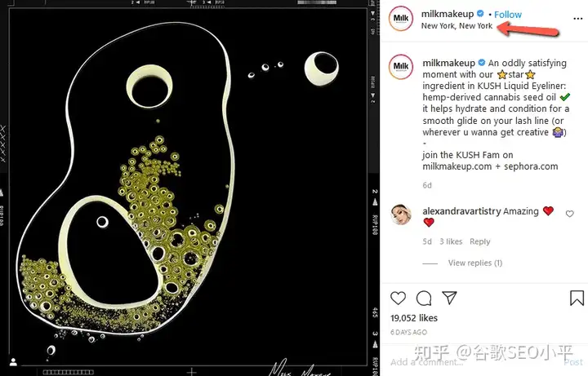Screen dimensions: 588x376
Task: Save the post with the bookmark icon
Action: coord(577,298)
